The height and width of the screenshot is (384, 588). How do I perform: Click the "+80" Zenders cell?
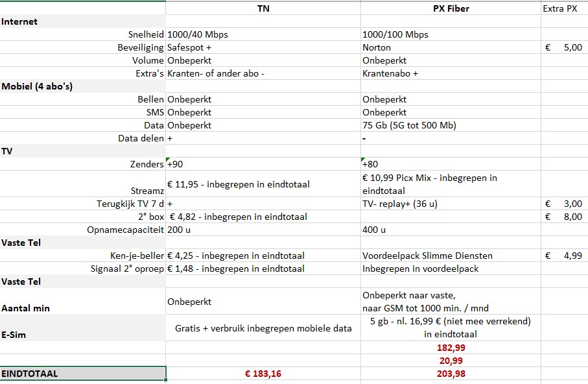[x=451, y=164]
